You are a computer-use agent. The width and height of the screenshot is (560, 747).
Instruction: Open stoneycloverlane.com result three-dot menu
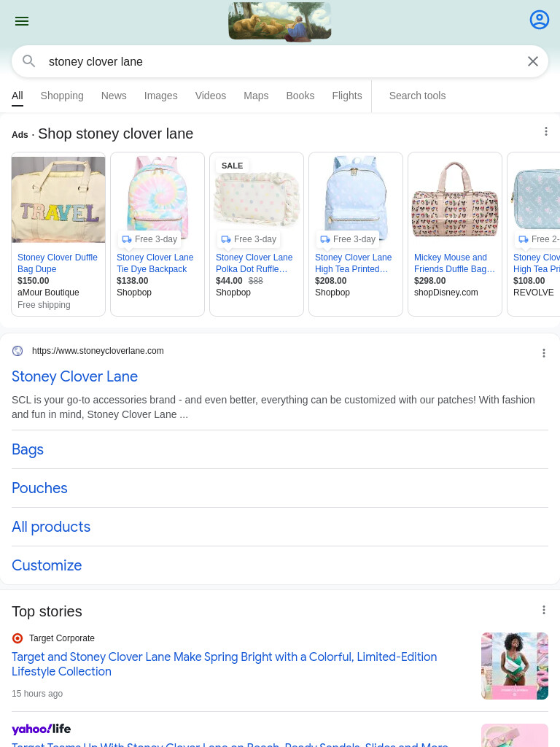(544, 353)
